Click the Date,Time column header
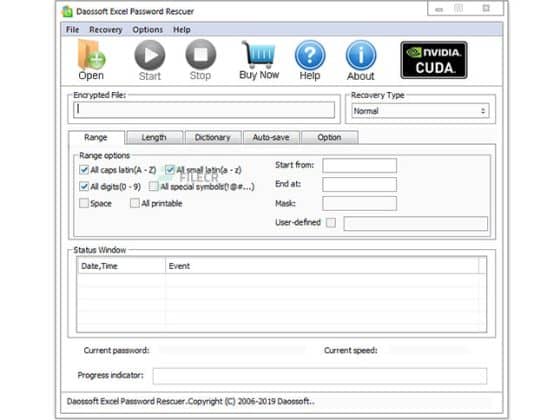The height and width of the screenshot is (420, 560). (121, 266)
